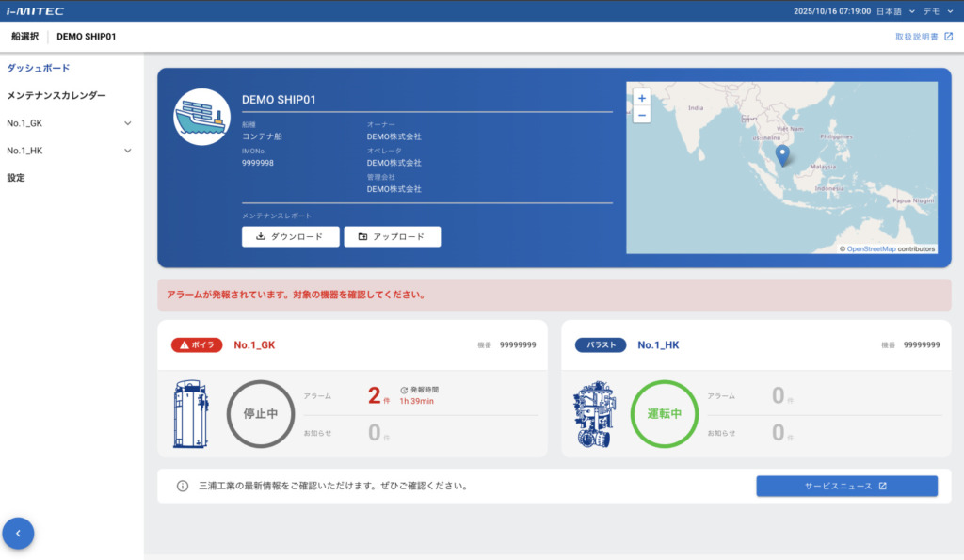Click the ballast equipment illustration icon
Screen dimensions: 964x560
pos(593,414)
